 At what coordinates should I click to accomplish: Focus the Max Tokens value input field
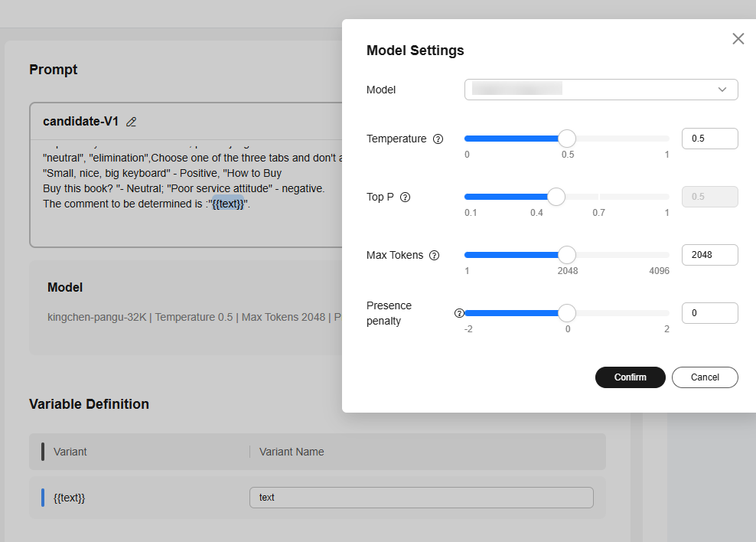[709, 255]
